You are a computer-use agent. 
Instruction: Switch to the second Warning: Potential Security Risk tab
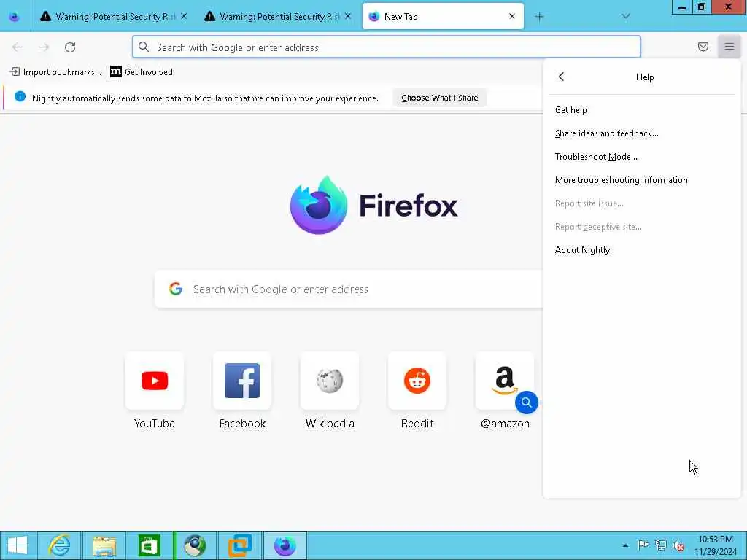[x=277, y=17]
